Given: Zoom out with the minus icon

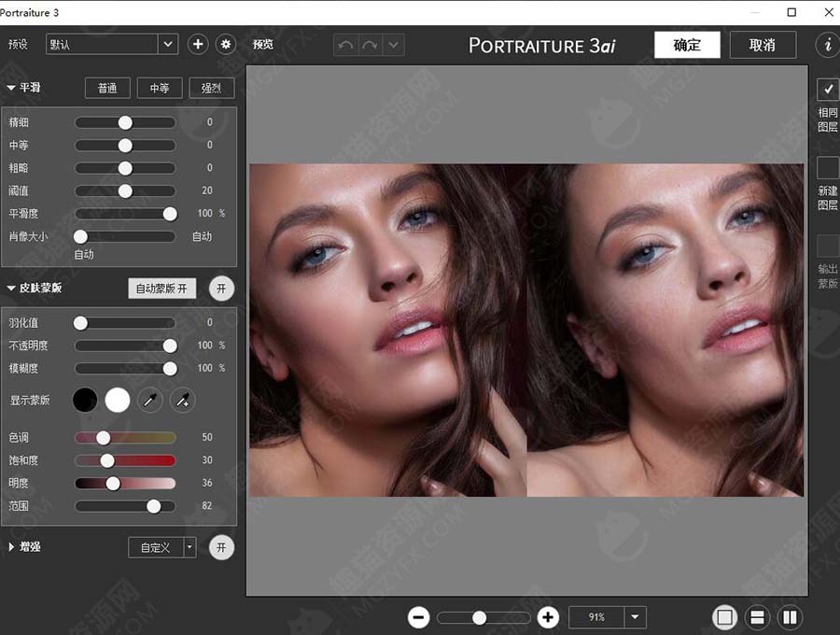Looking at the screenshot, I should point(418,617).
